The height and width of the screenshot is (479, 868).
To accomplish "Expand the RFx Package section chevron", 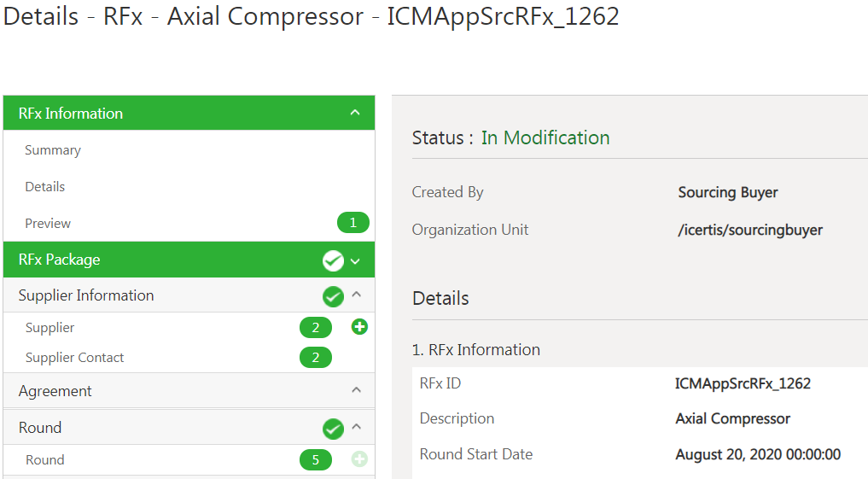I will point(356,260).
